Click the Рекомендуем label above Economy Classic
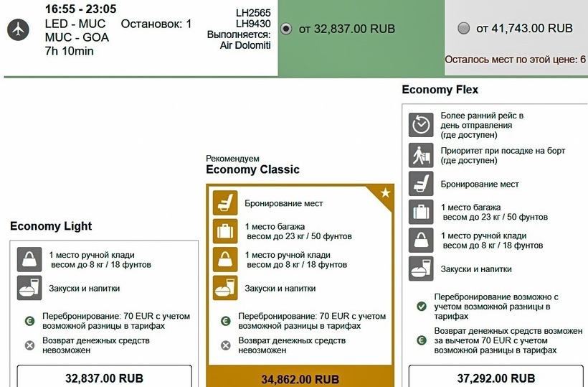 tap(232, 159)
